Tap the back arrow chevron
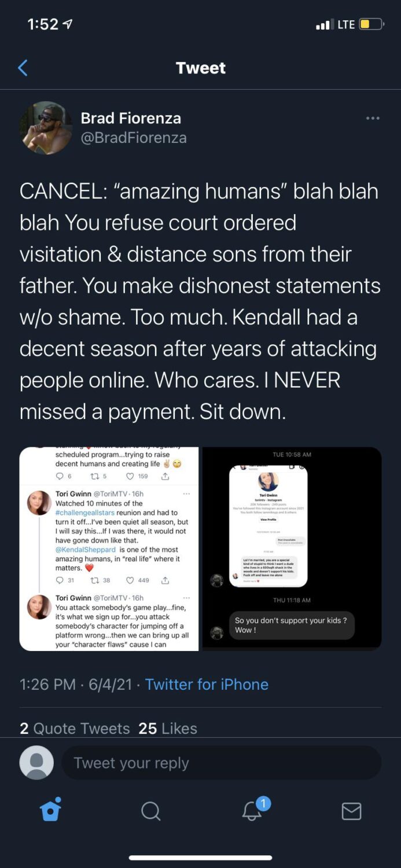 click(x=23, y=68)
